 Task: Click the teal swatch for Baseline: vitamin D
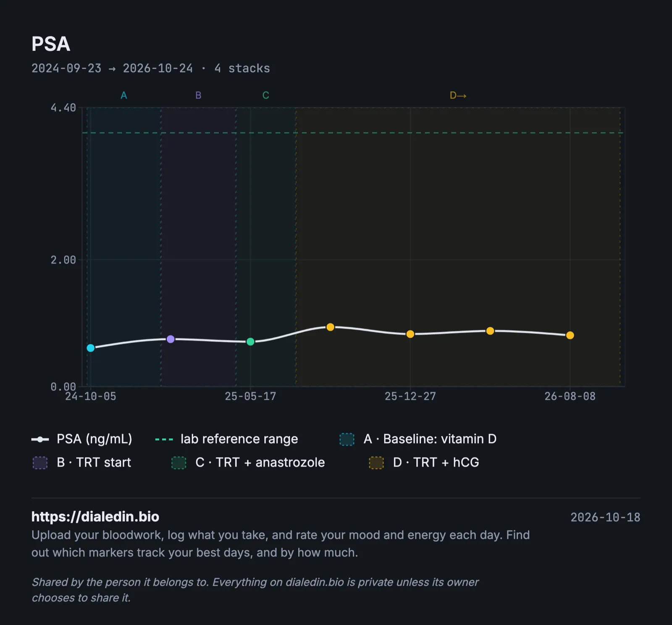click(347, 439)
